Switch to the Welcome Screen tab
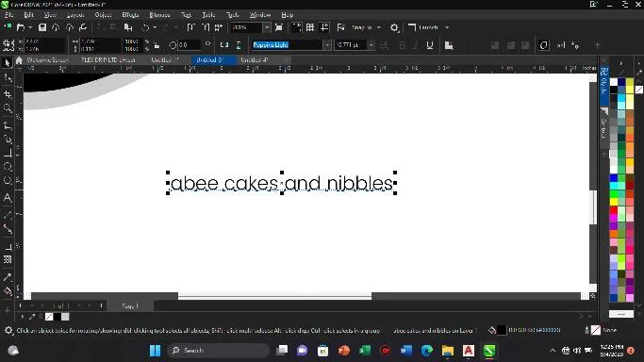The image size is (644, 362). (47, 60)
